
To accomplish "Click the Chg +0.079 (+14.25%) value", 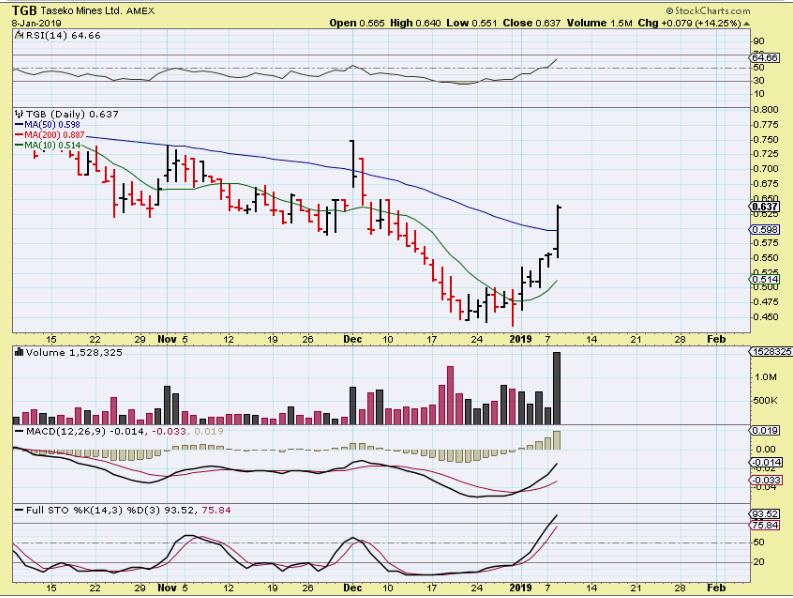I will [689, 23].
